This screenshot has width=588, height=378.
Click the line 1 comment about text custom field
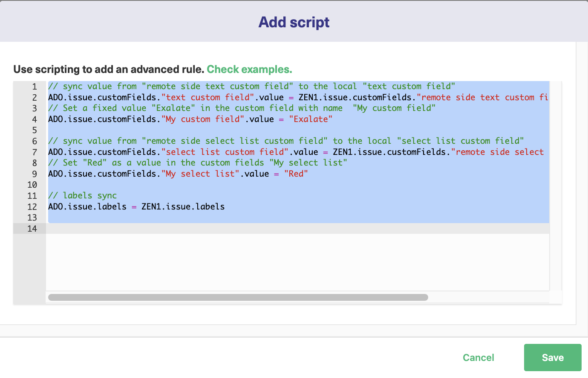(252, 86)
